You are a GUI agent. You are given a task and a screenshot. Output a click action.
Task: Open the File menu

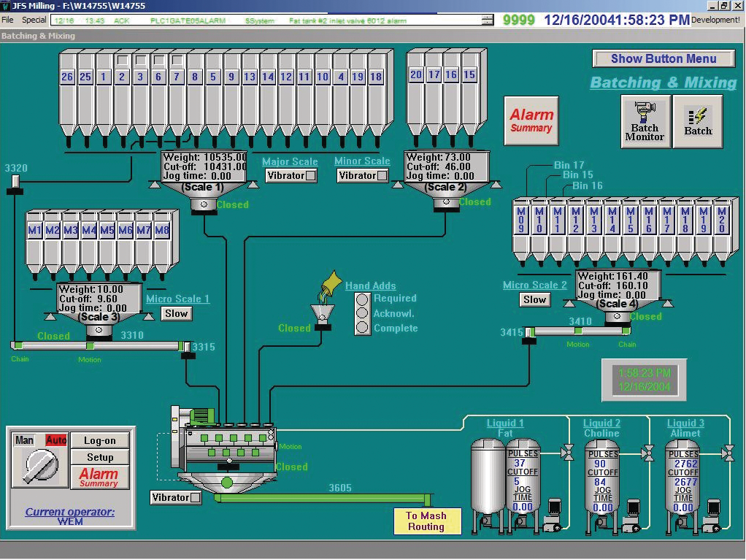click(7, 20)
